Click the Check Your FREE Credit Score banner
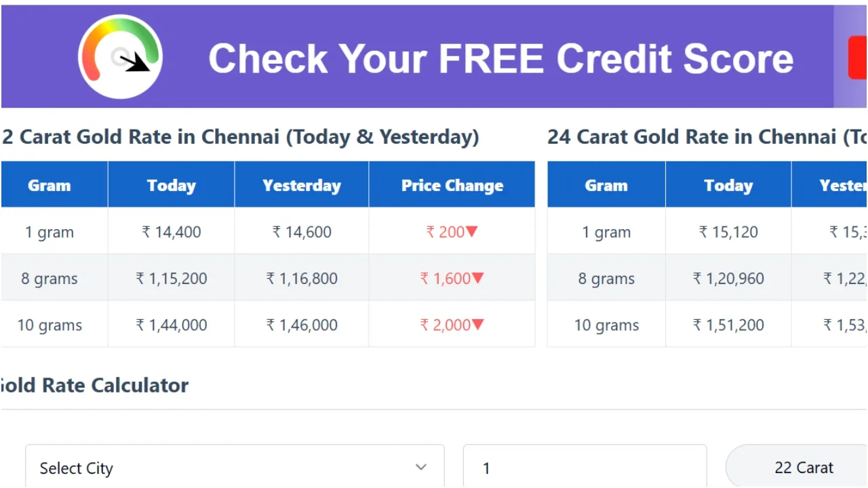Viewport: 868px width, 488px height. (x=500, y=58)
